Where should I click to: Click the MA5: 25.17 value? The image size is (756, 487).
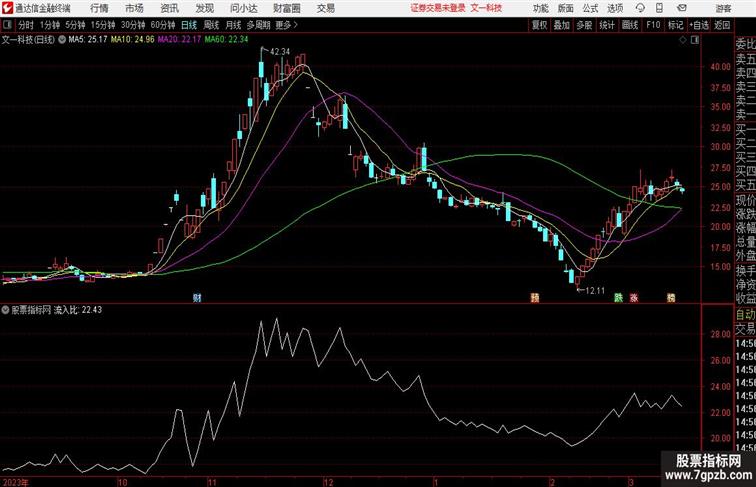click(x=88, y=40)
